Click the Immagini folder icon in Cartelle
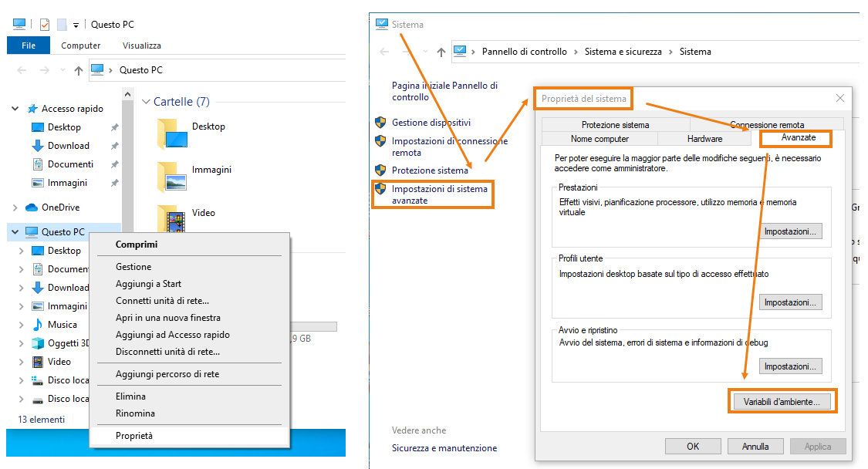 tap(171, 176)
